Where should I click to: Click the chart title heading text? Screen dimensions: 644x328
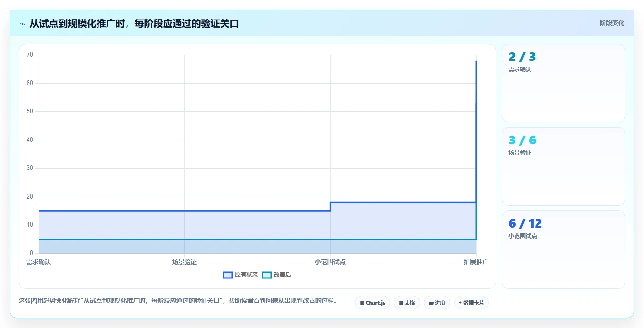pos(134,23)
